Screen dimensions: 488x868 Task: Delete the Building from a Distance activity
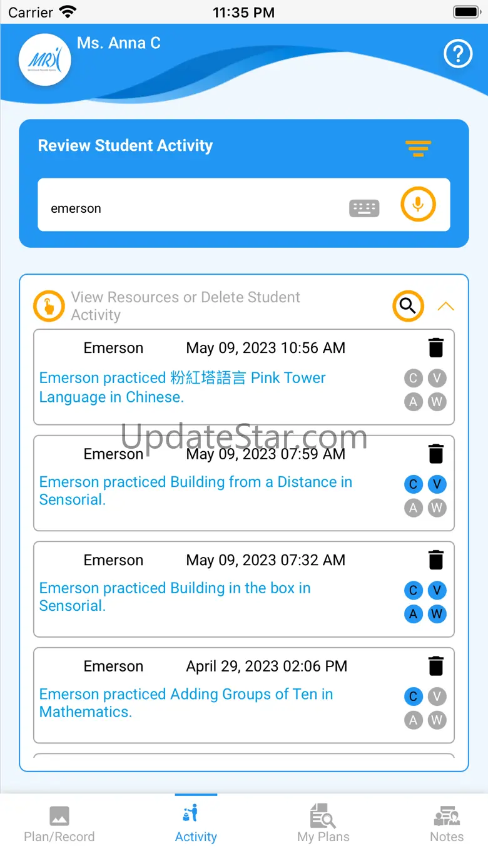pos(436,454)
